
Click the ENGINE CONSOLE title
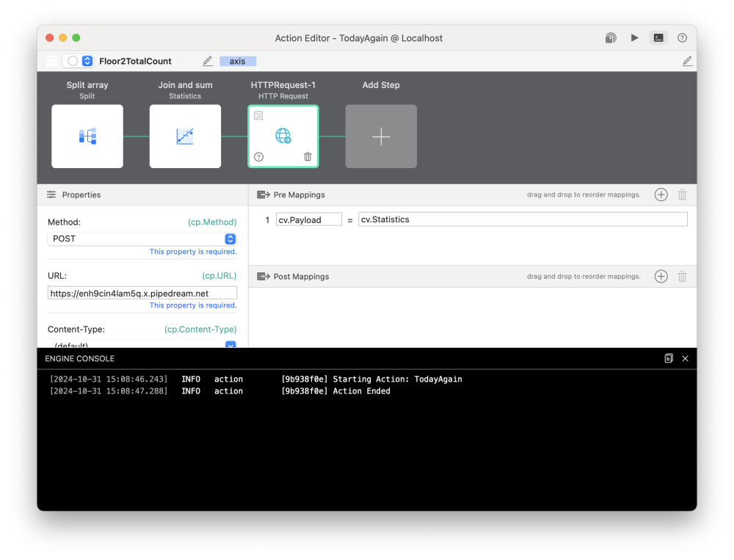point(79,359)
